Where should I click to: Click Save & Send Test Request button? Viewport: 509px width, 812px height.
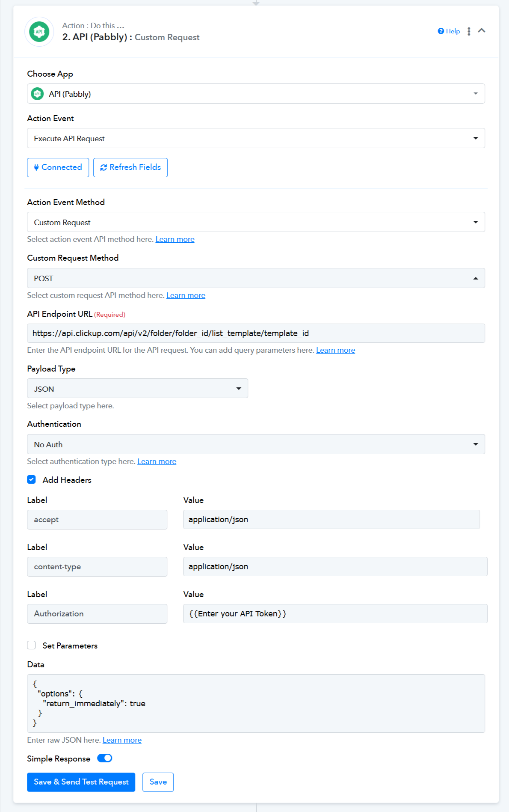point(81,782)
